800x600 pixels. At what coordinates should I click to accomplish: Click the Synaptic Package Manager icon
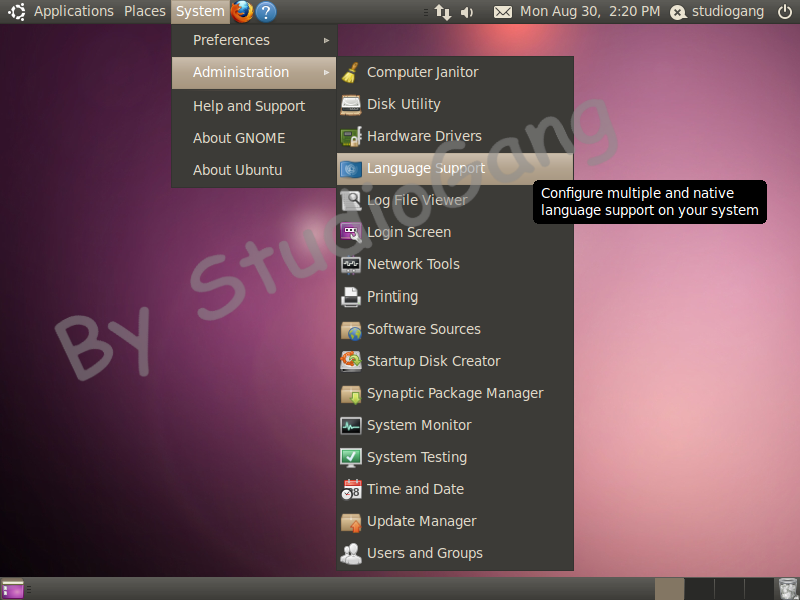point(351,393)
